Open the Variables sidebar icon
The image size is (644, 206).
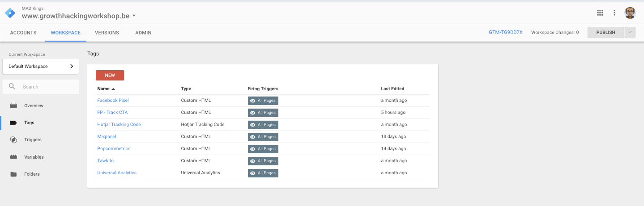pyautogui.click(x=13, y=157)
